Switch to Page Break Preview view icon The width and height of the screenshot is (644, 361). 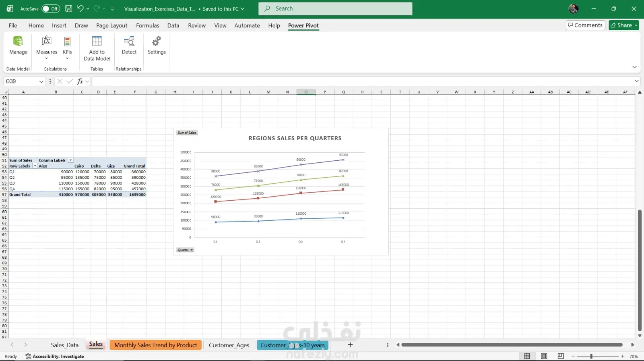tap(561, 356)
